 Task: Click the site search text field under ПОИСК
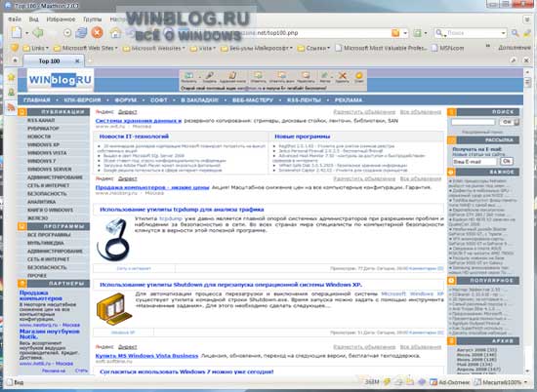tap(473, 122)
